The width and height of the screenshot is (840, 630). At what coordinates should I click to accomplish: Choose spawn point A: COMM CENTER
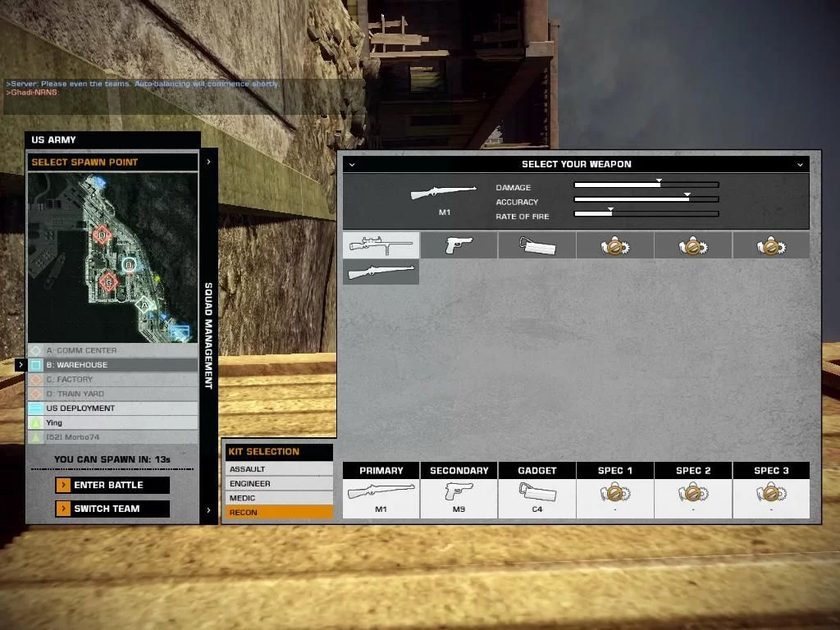coord(112,350)
